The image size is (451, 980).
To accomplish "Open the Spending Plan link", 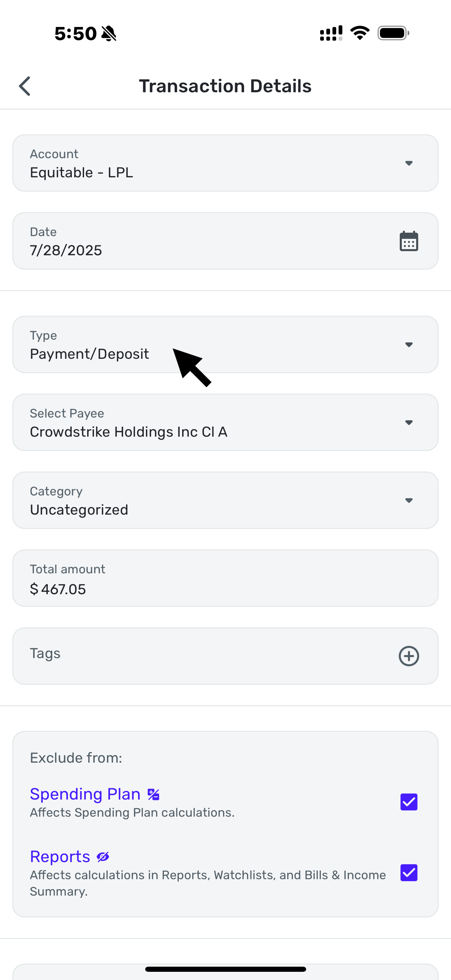I will click(85, 794).
